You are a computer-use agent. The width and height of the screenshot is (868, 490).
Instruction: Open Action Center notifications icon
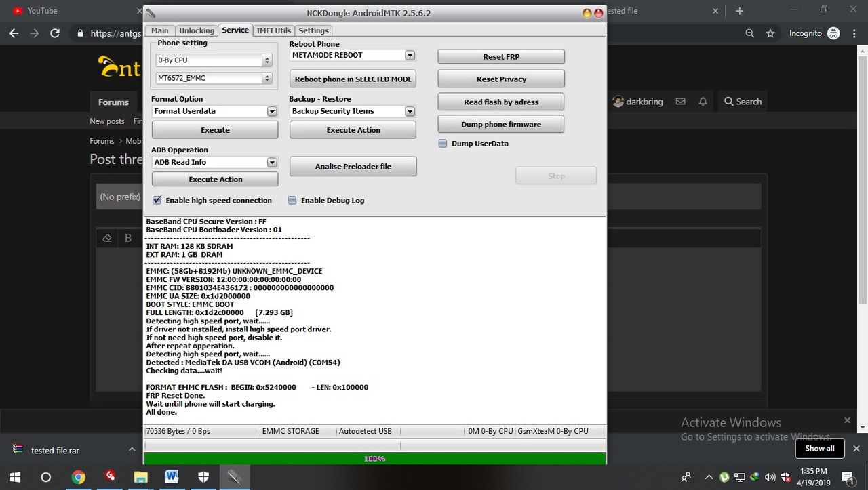pos(848,476)
